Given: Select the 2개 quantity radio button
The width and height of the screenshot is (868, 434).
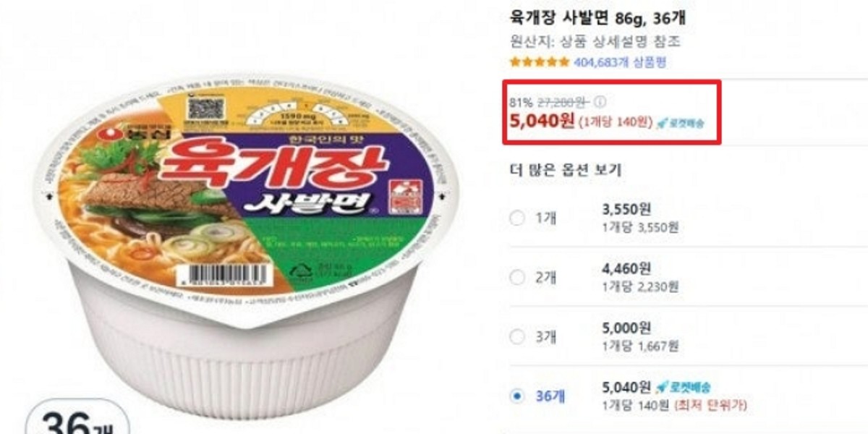Looking at the screenshot, I should click(516, 278).
